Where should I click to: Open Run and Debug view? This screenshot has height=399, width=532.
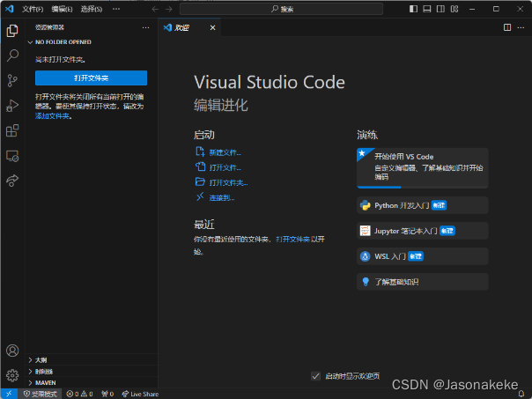click(x=12, y=106)
